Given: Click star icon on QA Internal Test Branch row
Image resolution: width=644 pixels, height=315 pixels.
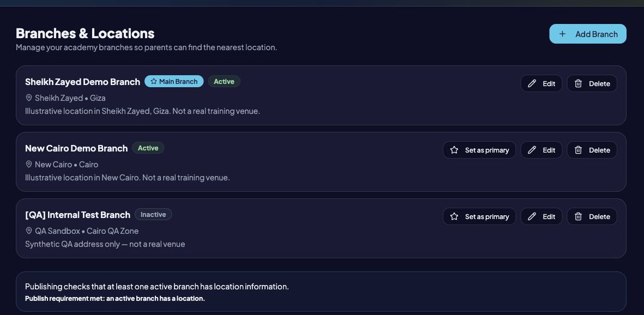Looking at the screenshot, I should coord(454,216).
